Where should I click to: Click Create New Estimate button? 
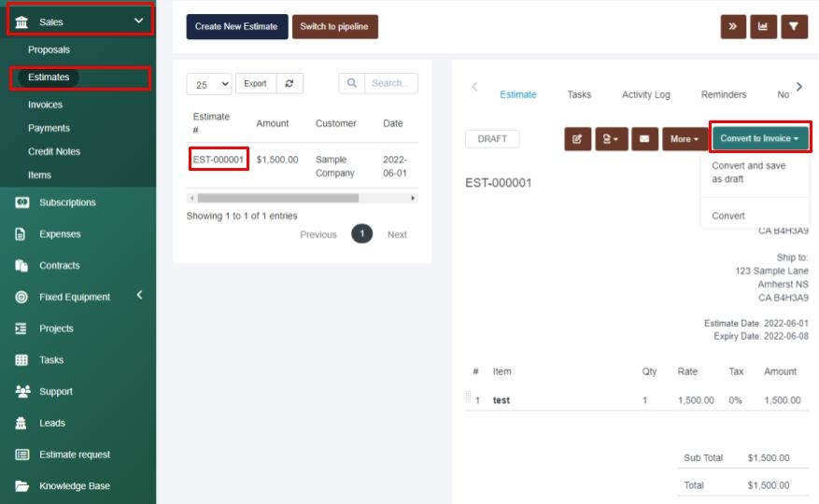tap(236, 27)
